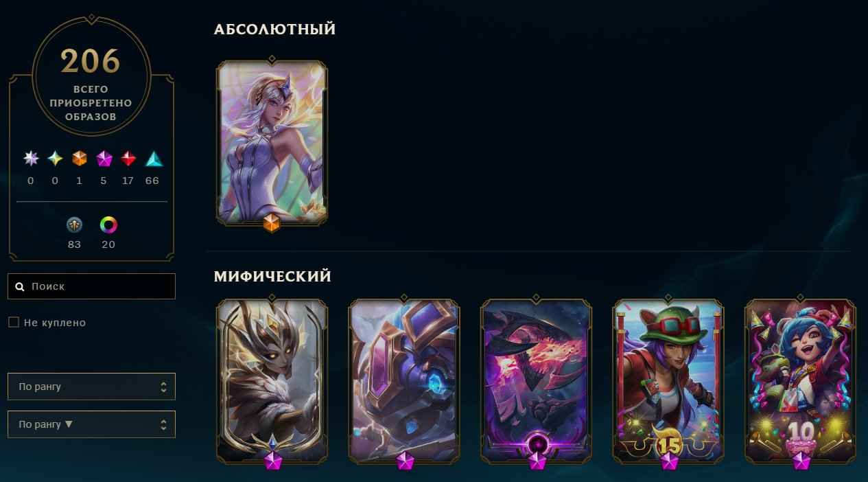Viewport: 868px width, 482px height.
Task: Click the magnifier icon in search box
Action: tap(20, 286)
